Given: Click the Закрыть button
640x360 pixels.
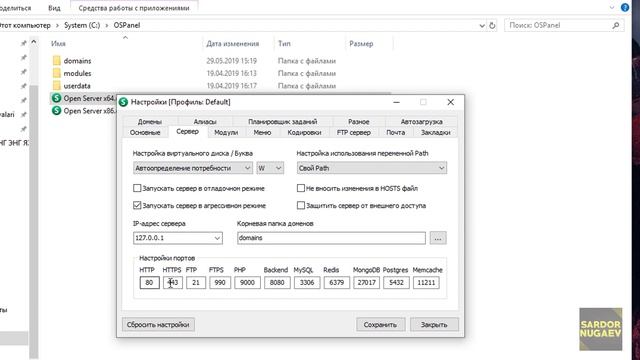Looking at the screenshot, I should pos(434,325).
